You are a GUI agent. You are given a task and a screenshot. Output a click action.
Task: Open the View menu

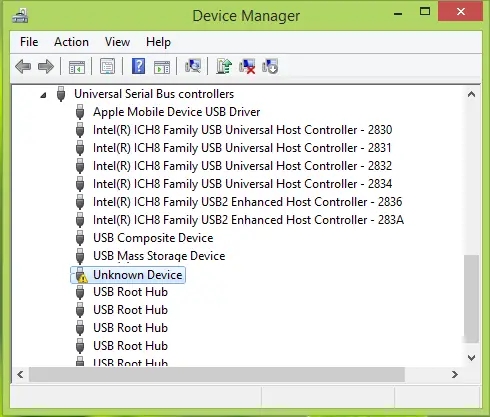click(117, 42)
